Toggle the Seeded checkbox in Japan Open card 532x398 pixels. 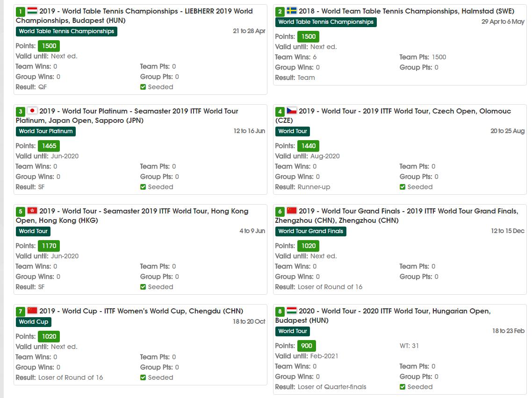tap(143, 187)
